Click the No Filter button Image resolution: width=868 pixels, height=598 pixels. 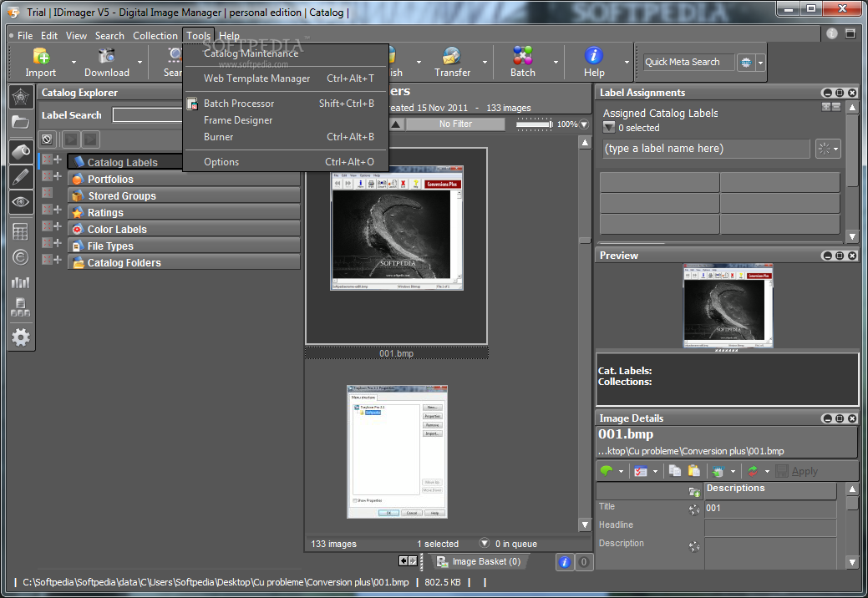[x=455, y=124]
